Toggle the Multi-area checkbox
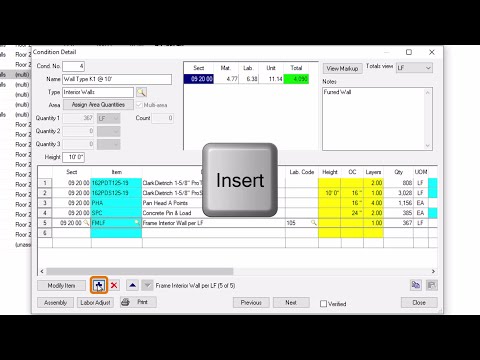 tap(139, 105)
